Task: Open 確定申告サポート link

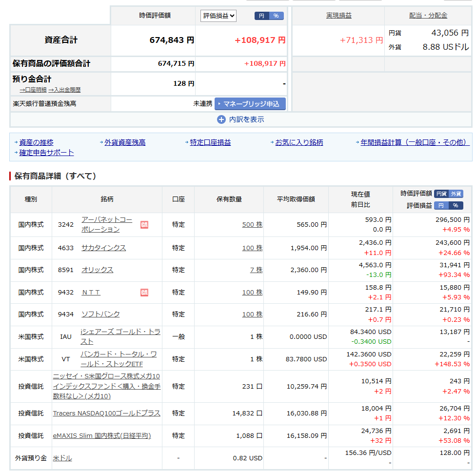Action: pyautogui.click(x=46, y=153)
